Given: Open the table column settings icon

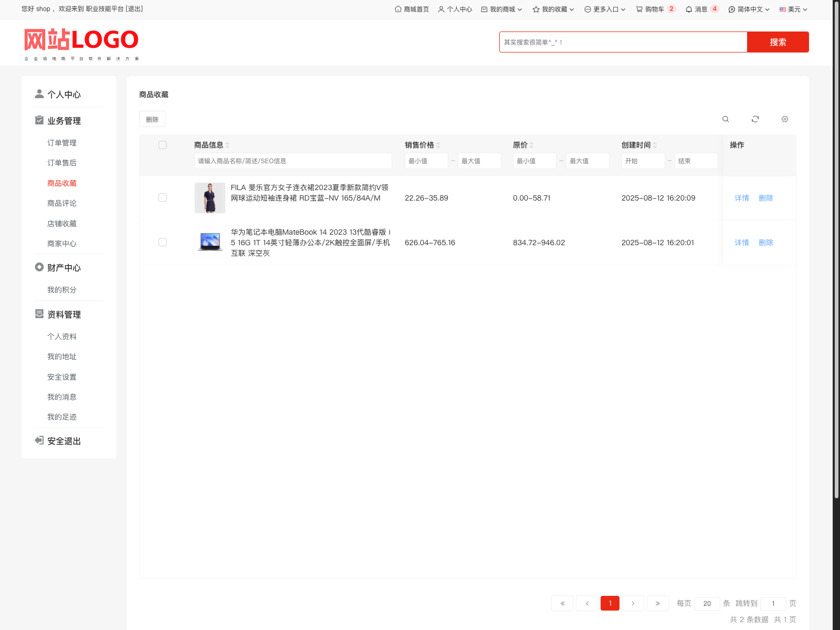Looking at the screenshot, I should click(x=784, y=119).
